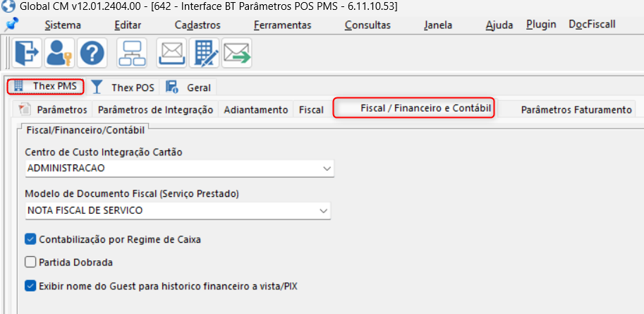This screenshot has width=644, height=314.
Task: Open Modelo de Documento Fiscal dropdown
Action: (x=324, y=210)
